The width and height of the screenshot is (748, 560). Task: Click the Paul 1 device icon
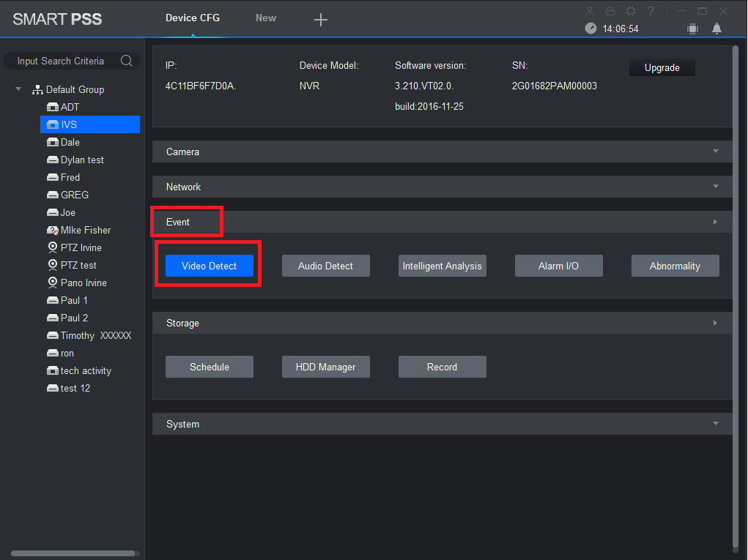tap(53, 300)
